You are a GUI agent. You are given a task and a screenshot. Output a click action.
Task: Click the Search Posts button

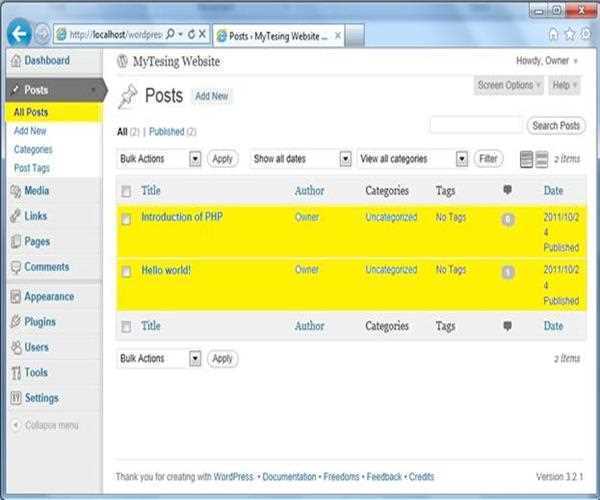tap(556, 126)
